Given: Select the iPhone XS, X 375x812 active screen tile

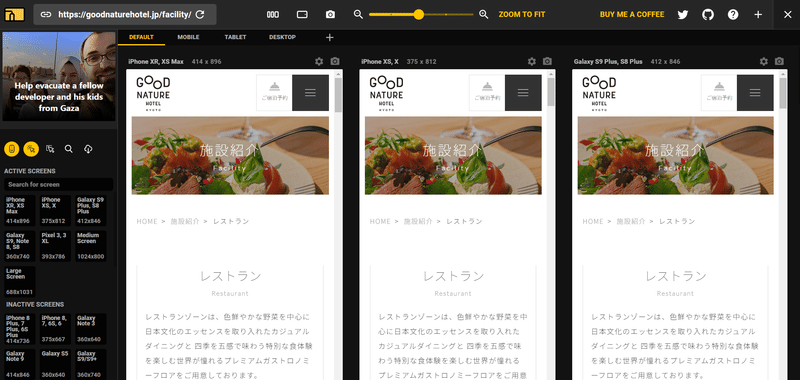Looking at the screenshot, I should 56,211.
